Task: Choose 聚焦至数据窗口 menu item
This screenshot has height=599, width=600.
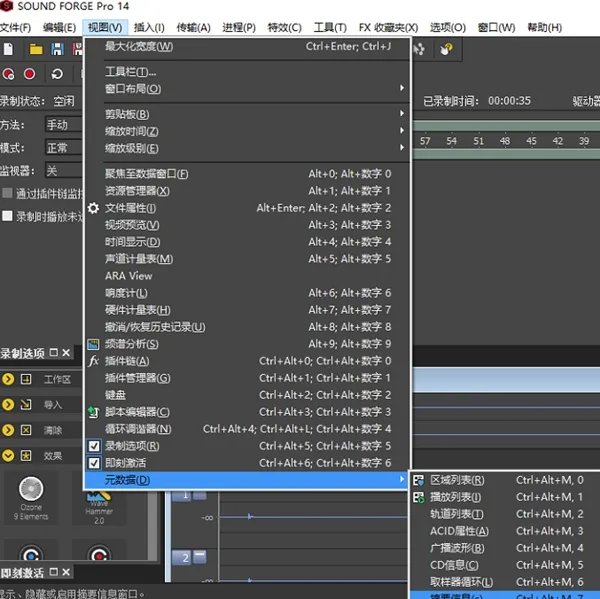Action: [247, 174]
